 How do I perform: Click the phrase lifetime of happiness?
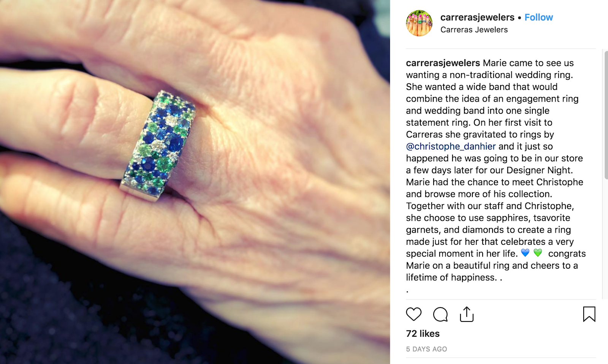(451, 277)
